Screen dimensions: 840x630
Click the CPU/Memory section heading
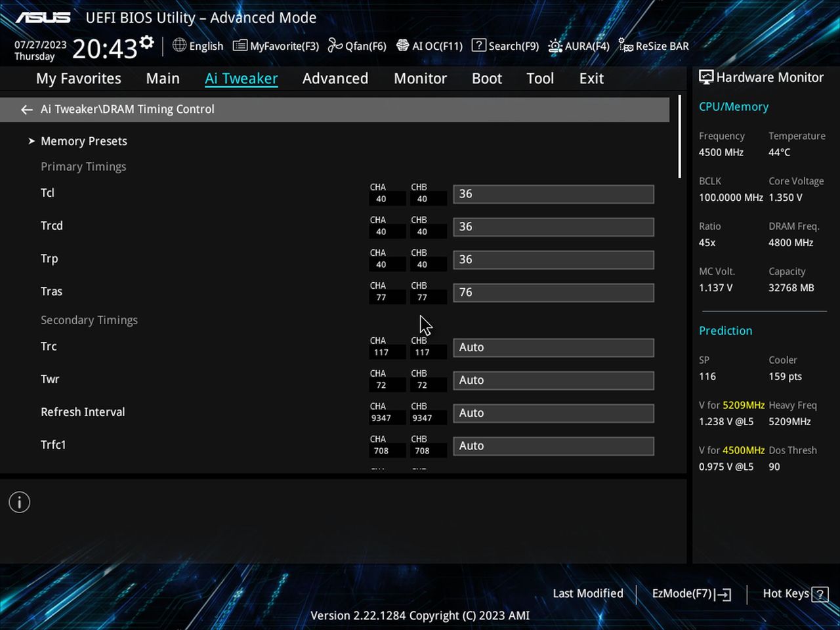point(734,107)
